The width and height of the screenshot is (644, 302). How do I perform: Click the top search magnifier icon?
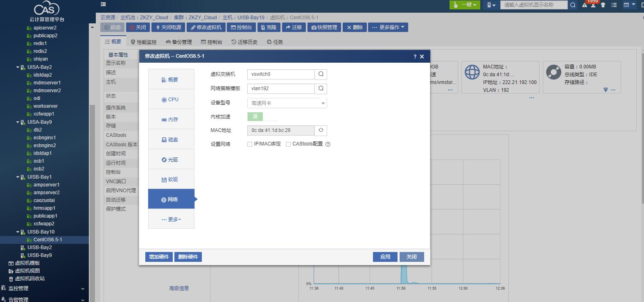point(573,5)
